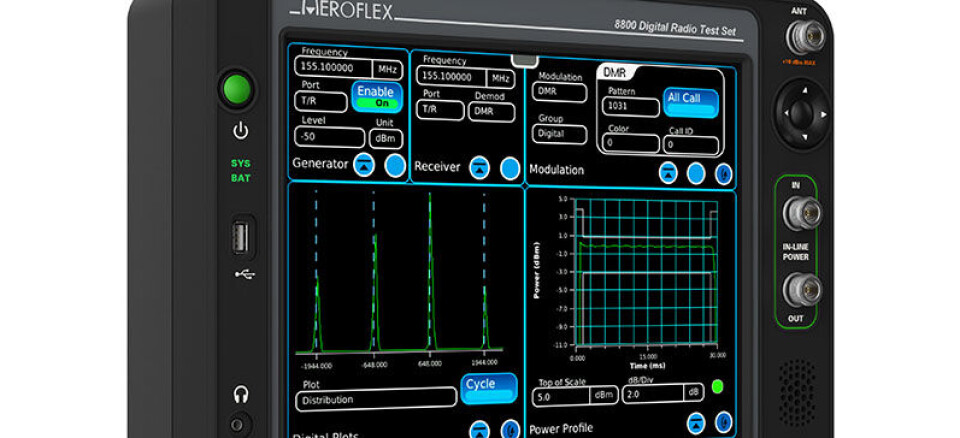Open the Modulation DMR type selector
This screenshot has width=960, height=438.
tap(559, 93)
